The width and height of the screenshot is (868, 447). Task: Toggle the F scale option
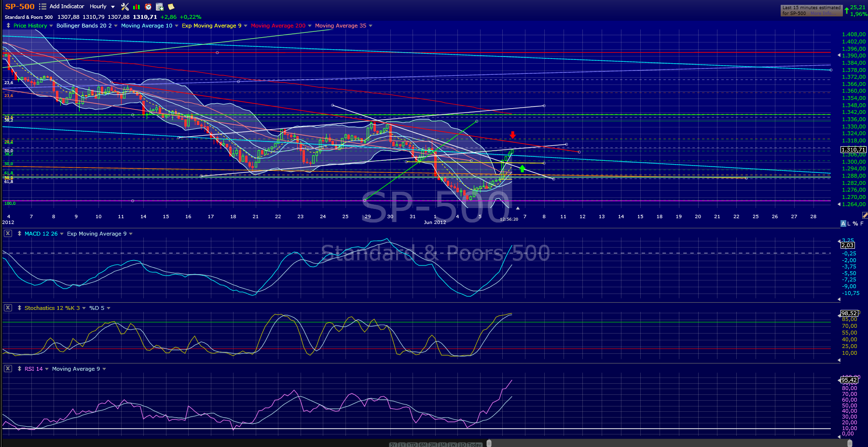862,223
